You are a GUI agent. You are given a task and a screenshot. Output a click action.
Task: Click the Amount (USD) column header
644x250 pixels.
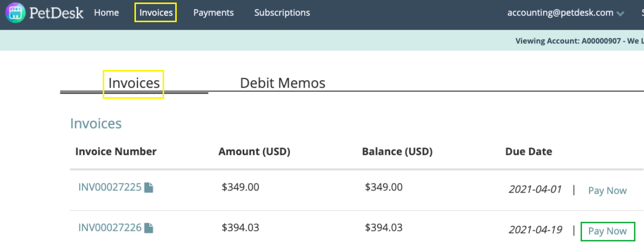[x=254, y=152]
